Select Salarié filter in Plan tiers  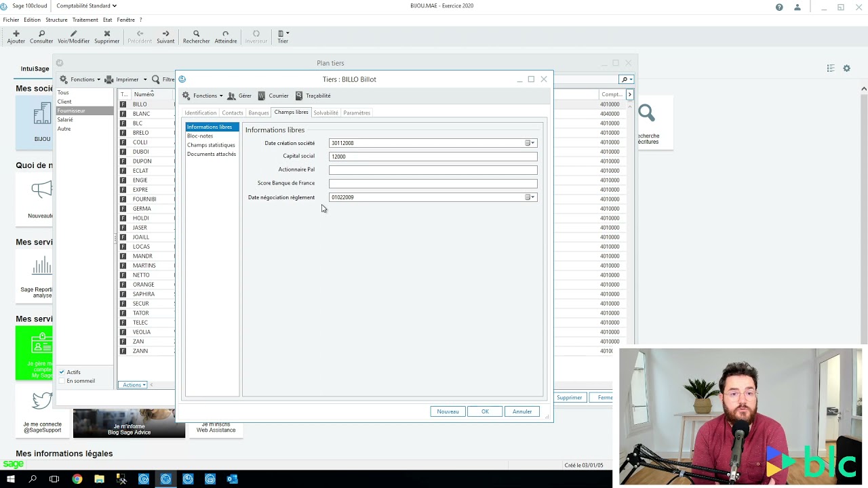[x=65, y=119]
